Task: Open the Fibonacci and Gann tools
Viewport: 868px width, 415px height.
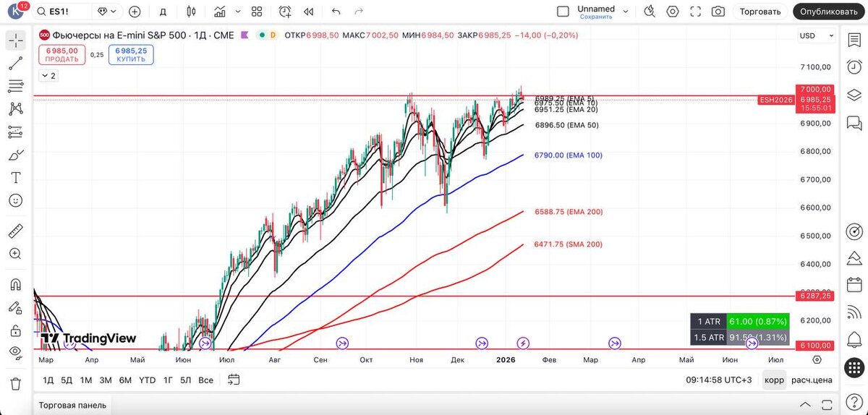Action: coord(15,86)
